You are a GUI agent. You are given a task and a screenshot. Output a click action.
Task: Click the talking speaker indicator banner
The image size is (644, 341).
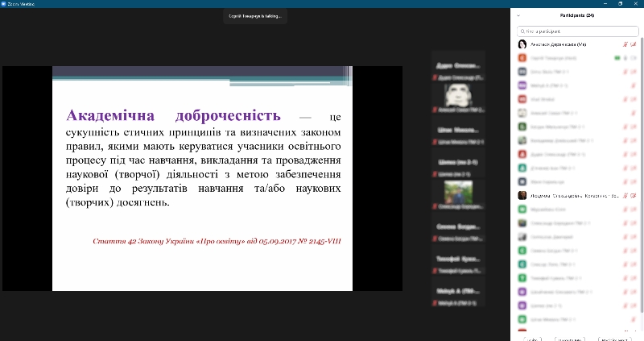pyautogui.click(x=255, y=16)
